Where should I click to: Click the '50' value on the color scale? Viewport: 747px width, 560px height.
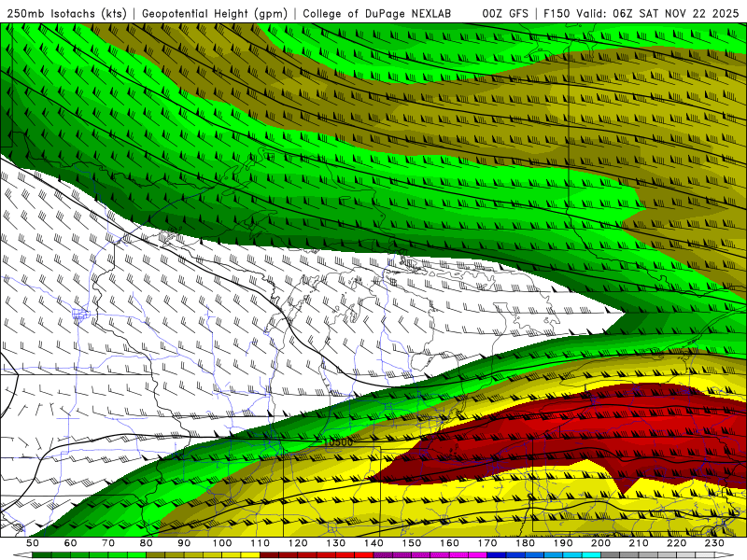point(33,543)
